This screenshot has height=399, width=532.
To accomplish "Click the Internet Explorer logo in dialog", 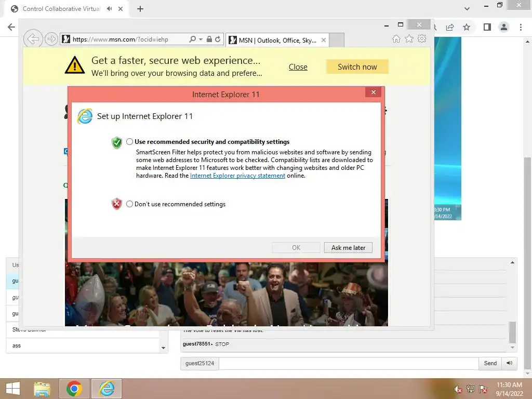I will 85,116.
